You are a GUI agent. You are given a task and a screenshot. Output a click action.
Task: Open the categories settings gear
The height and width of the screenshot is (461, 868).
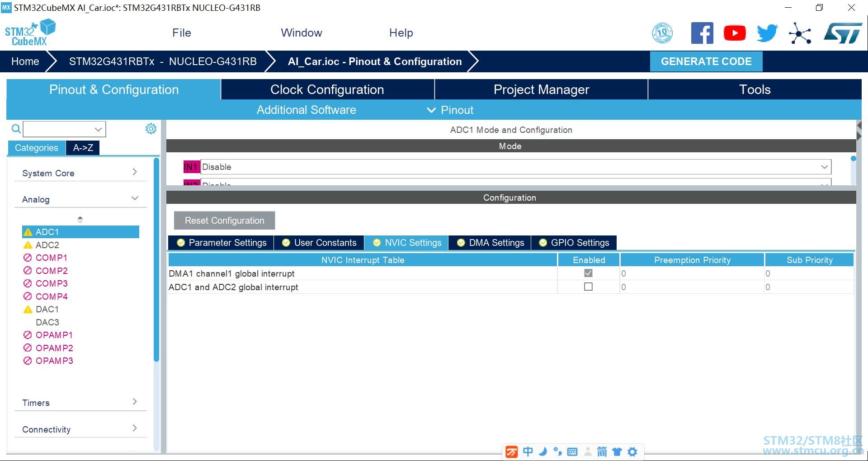(x=151, y=129)
